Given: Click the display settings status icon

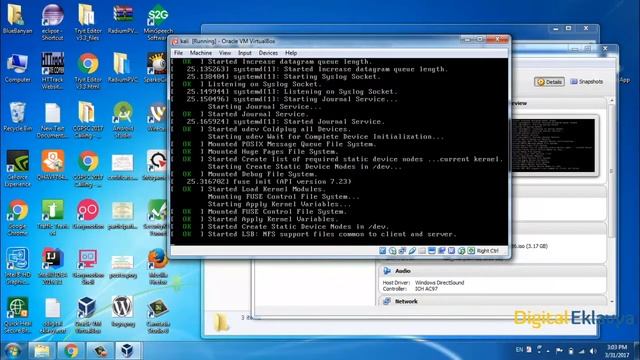Looking at the screenshot, I should click(x=432, y=251).
